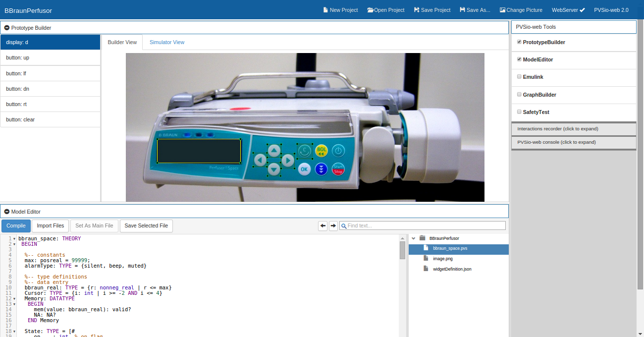Open the Open Project menu item
Image resolution: width=644 pixels, height=337 pixels.
coord(386,10)
